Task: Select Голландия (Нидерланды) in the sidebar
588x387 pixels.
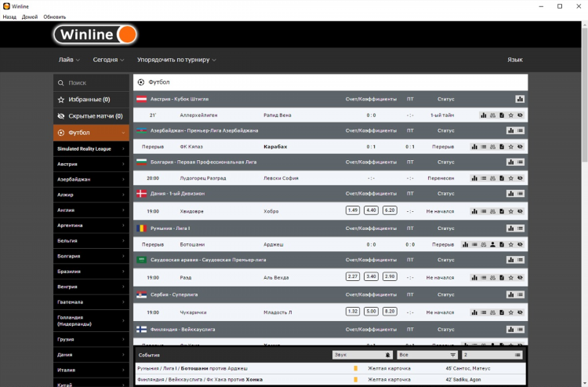Action: 91,320
